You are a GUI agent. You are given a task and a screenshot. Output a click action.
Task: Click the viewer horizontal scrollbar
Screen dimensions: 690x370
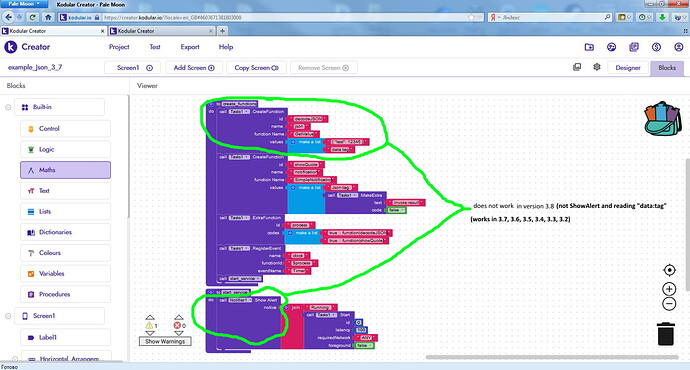(552, 357)
